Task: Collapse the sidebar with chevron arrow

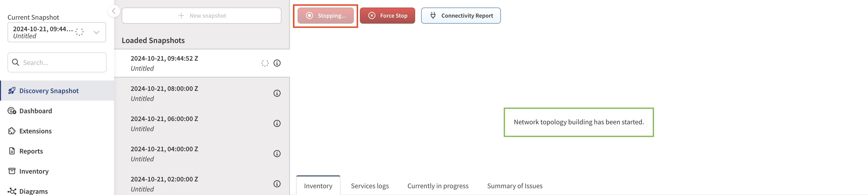Action: click(114, 11)
